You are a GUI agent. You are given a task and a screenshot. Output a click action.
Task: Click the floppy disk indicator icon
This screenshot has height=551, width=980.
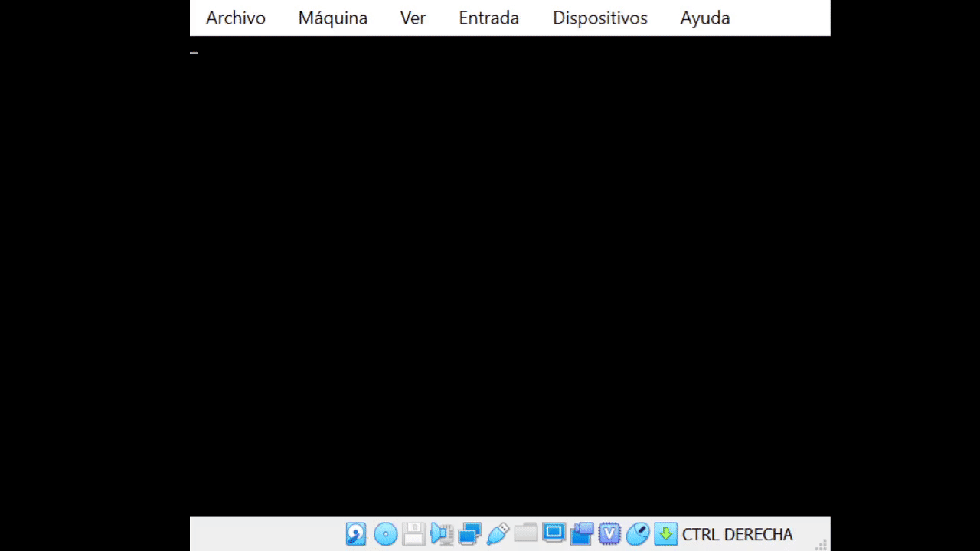[413, 533]
